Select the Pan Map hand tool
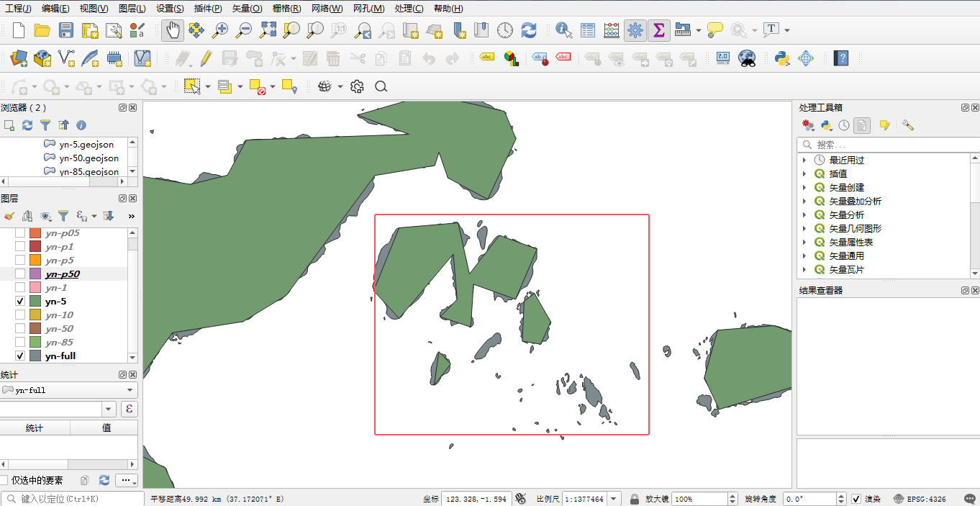This screenshot has height=506, width=980. pos(173,30)
